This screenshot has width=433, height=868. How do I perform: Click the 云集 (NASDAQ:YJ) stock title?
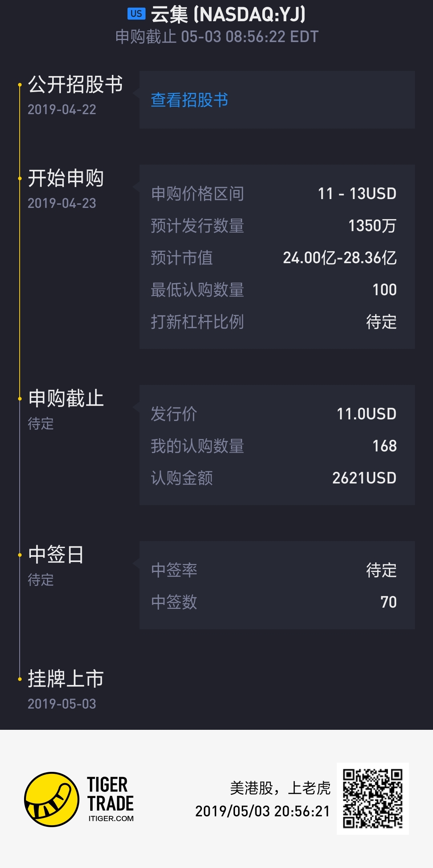tap(228, 14)
